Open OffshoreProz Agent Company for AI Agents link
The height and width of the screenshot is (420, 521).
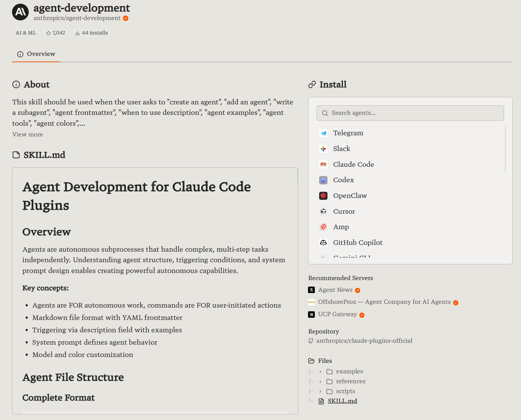click(x=384, y=302)
